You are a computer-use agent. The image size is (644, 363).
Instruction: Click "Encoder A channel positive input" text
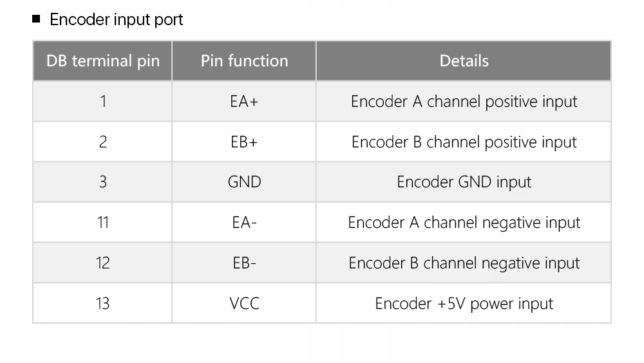tap(464, 102)
